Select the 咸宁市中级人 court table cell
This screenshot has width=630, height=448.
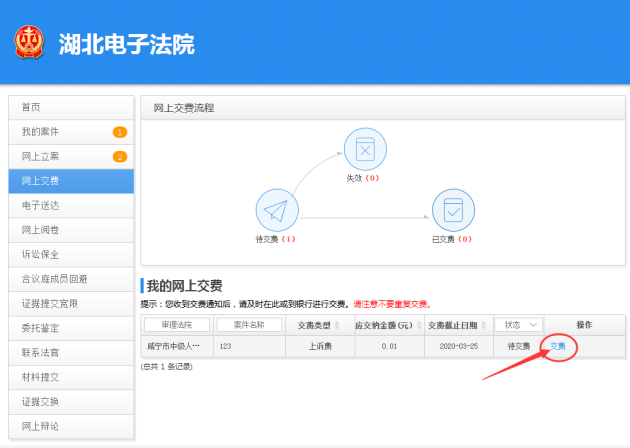[x=177, y=347]
